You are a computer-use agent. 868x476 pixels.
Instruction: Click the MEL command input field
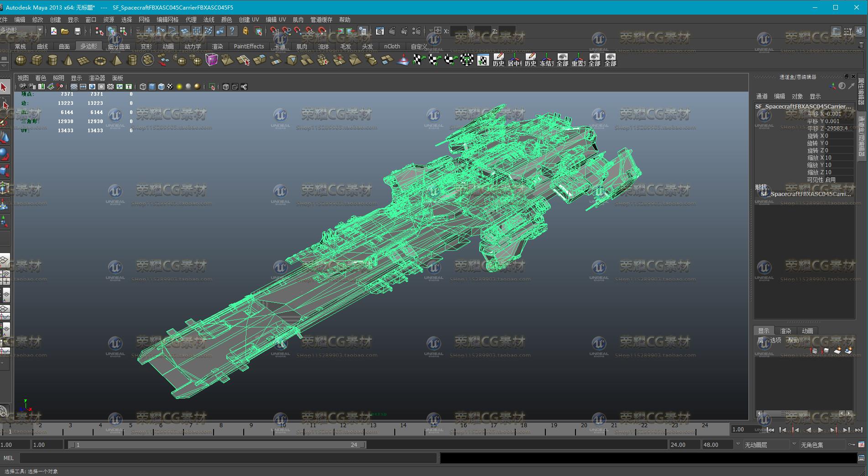coord(228,458)
